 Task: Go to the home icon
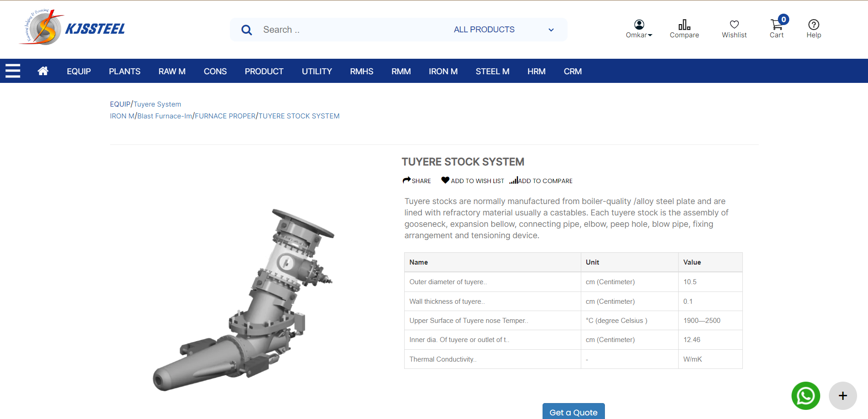click(43, 71)
